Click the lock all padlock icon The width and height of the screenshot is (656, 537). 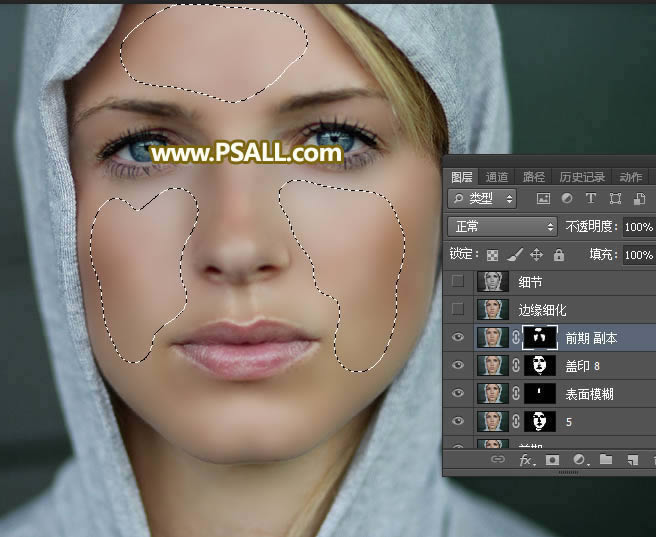[558, 255]
